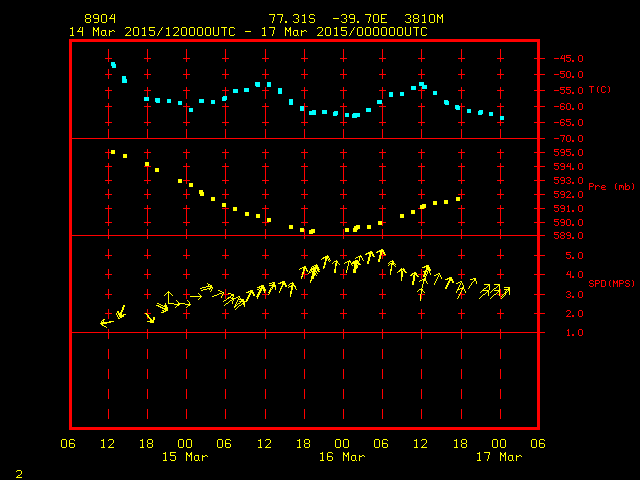Click the Pre (mb) axis label
This screenshot has width=640, height=480.
(x=611, y=187)
